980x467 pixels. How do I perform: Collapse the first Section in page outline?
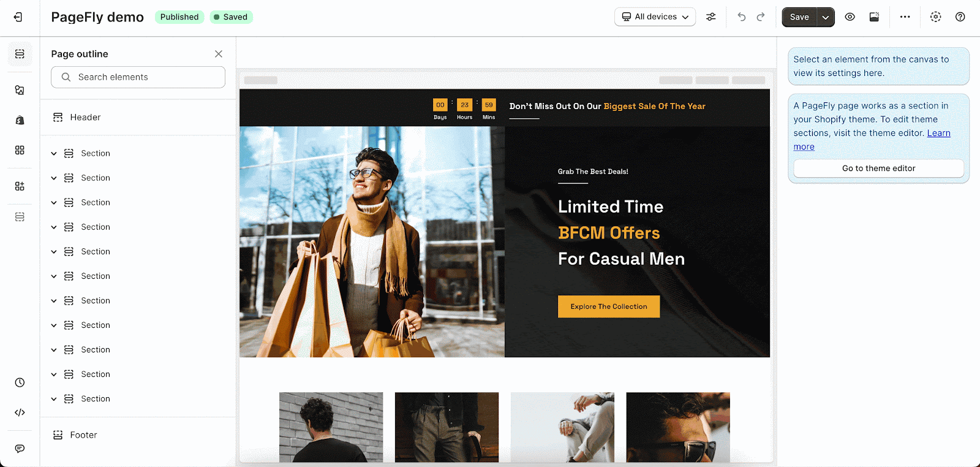click(x=54, y=153)
